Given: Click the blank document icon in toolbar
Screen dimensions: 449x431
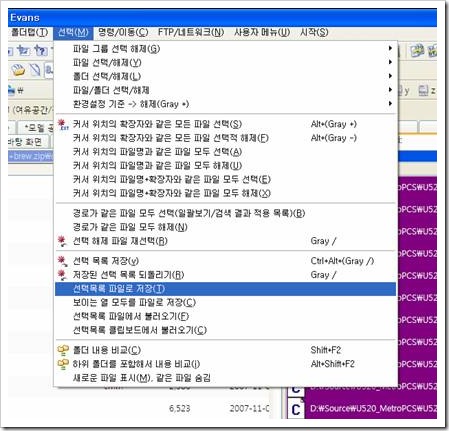Looking at the screenshot, I should pyautogui.click(x=35, y=70).
